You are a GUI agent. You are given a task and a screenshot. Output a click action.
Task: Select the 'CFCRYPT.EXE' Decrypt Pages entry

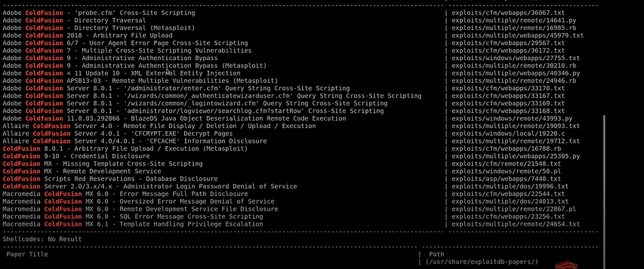coord(118,133)
